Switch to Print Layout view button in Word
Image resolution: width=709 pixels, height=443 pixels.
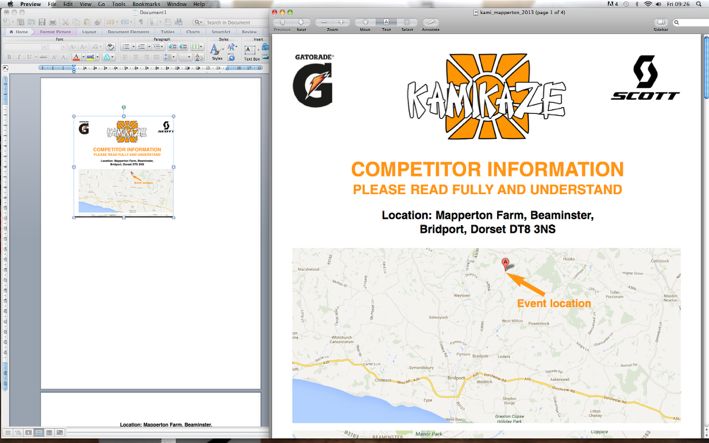pos(39,433)
